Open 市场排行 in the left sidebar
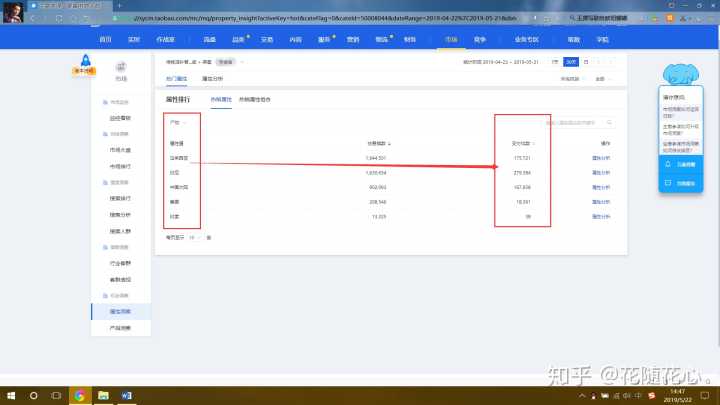 (x=120, y=166)
